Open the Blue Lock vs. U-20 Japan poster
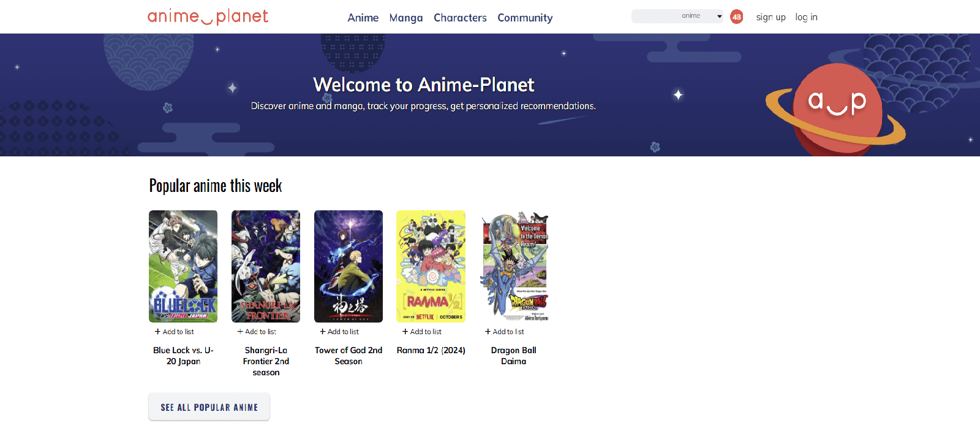Screen dimensions: 980x428 click(183, 266)
